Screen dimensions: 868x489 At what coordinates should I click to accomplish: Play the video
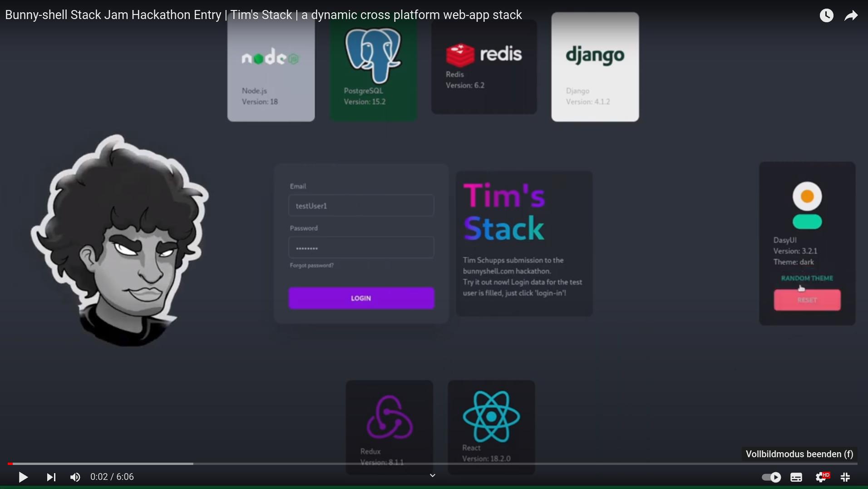[x=23, y=477]
